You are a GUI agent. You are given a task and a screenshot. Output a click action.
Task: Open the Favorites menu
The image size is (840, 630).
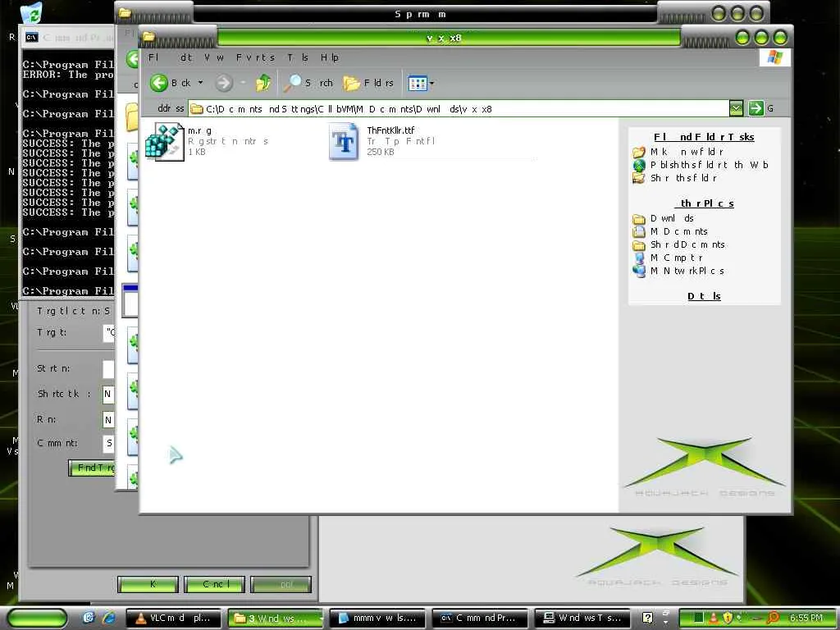tap(256, 57)
